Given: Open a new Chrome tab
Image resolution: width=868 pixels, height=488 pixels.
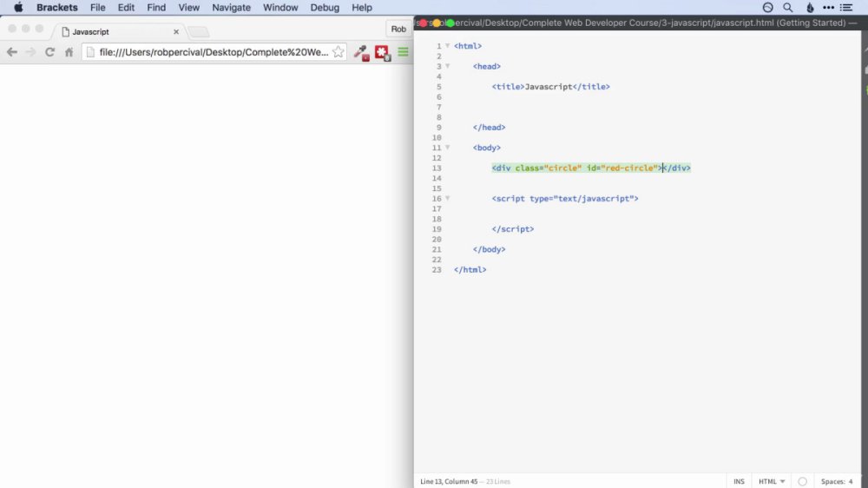Looking at the screenshot, I should pos(199,32).
